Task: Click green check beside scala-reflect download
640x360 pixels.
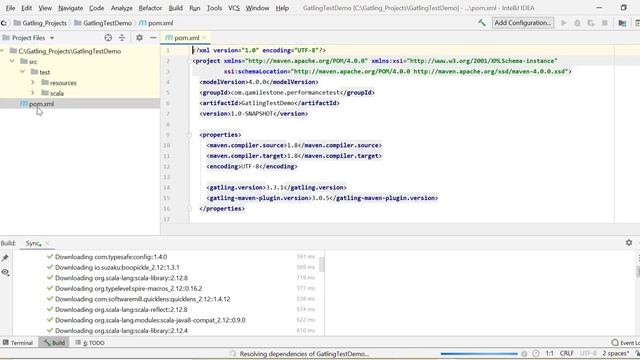Action: click(50, 309)
